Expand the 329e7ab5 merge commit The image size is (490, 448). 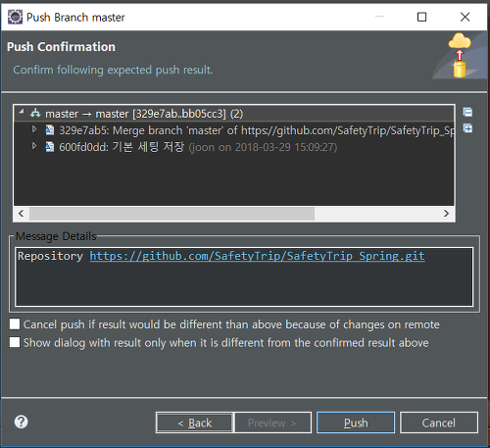tap(34, 129)
